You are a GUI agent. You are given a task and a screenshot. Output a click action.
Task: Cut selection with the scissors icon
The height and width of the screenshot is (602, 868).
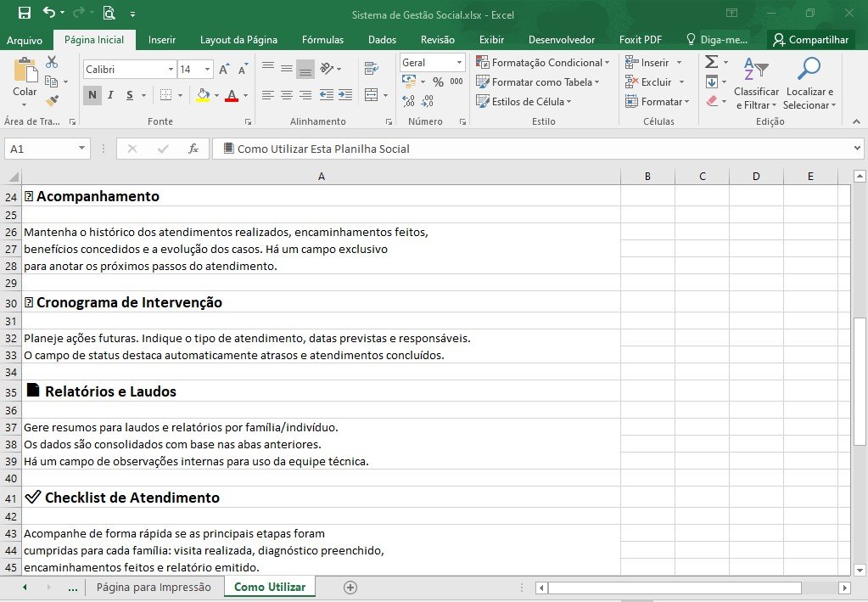(x=52, y=61)
